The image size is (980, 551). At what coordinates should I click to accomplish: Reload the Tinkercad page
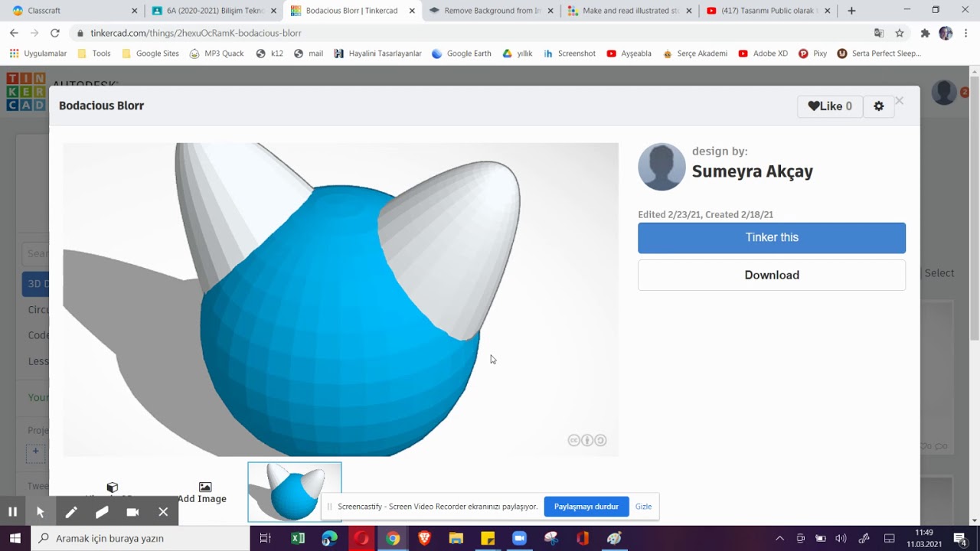[x=54, y=33]
